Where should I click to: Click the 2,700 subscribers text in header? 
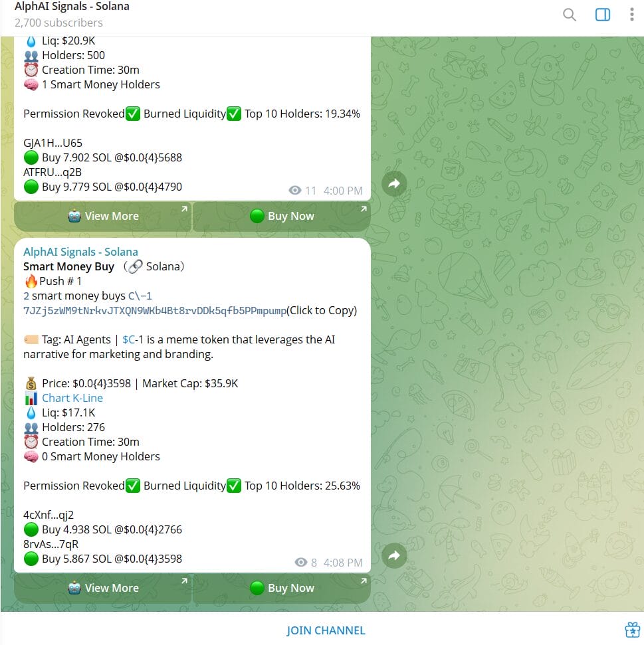(58, 23)
